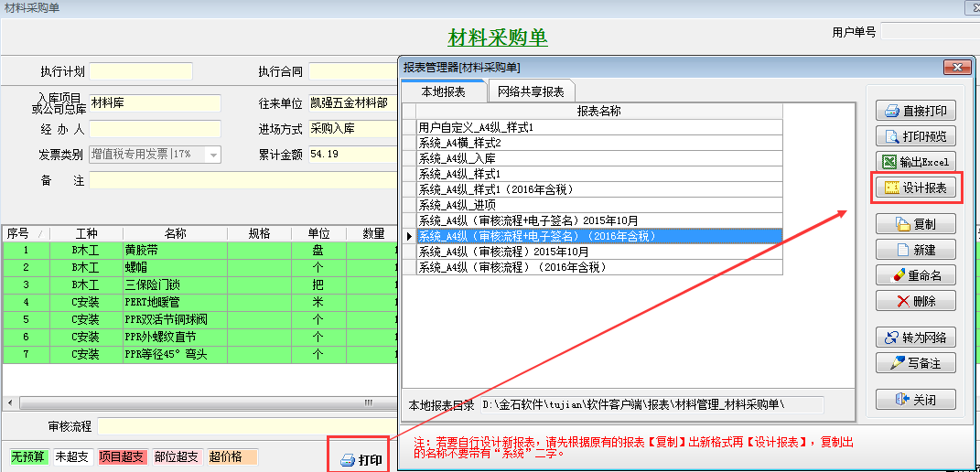980x472 pixels.
Task: Open 打印预览 print preview
Action: (x=916, y=136)
